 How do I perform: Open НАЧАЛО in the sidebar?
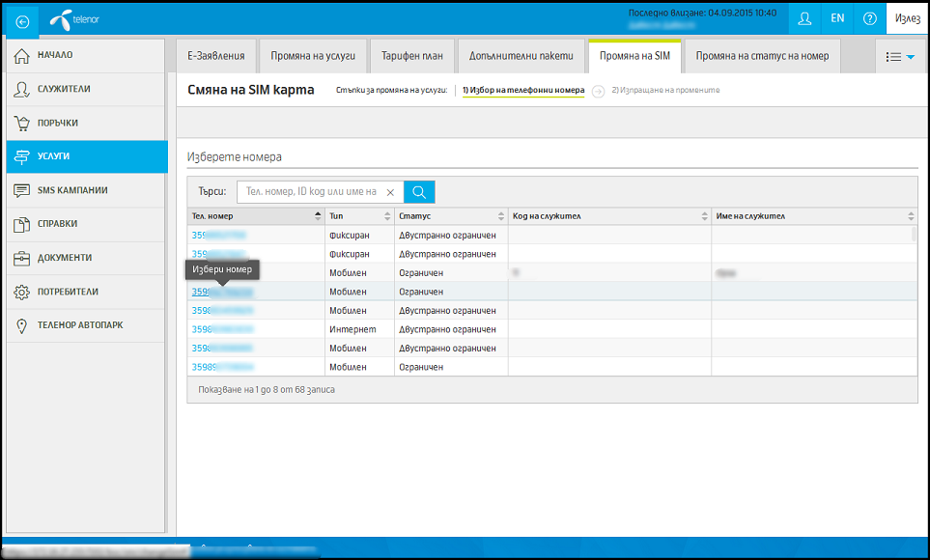point(85,56)
